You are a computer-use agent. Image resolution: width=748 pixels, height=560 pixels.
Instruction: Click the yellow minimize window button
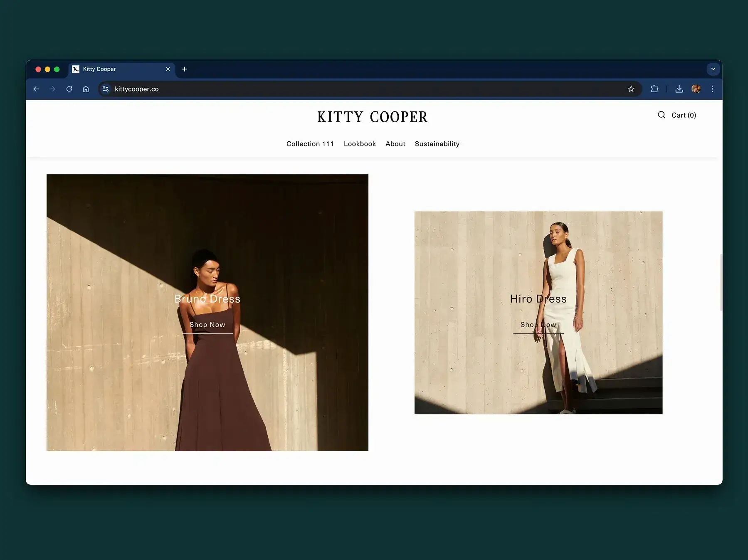[47, 69]
